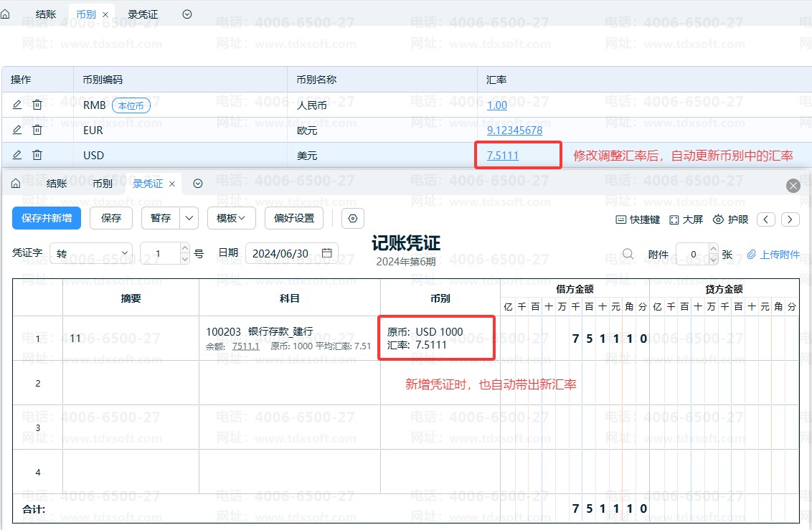Toggle 护眼 eye-protection mode
The width and height of the screenshot is (812, 530).
(x=730, y=219)
